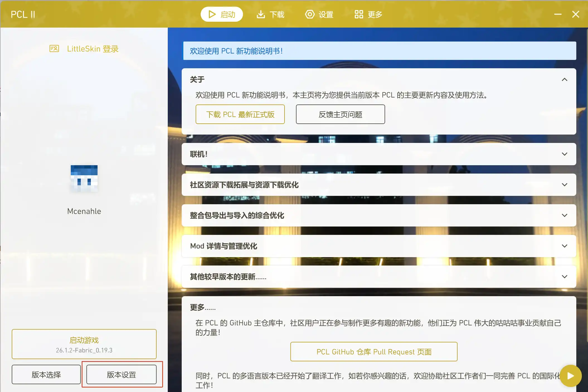Close the PCL II window
The width and height of the screenshot is (588, 392).
[x=576, y=14]
